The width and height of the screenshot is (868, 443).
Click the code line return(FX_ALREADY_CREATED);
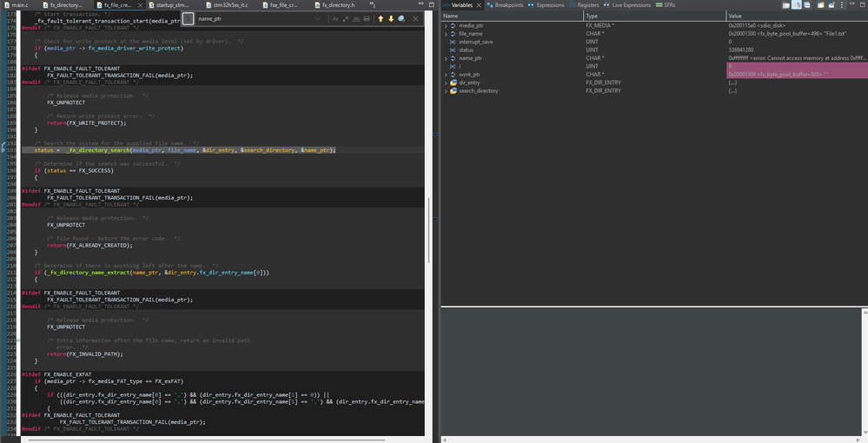pos(89,245)
